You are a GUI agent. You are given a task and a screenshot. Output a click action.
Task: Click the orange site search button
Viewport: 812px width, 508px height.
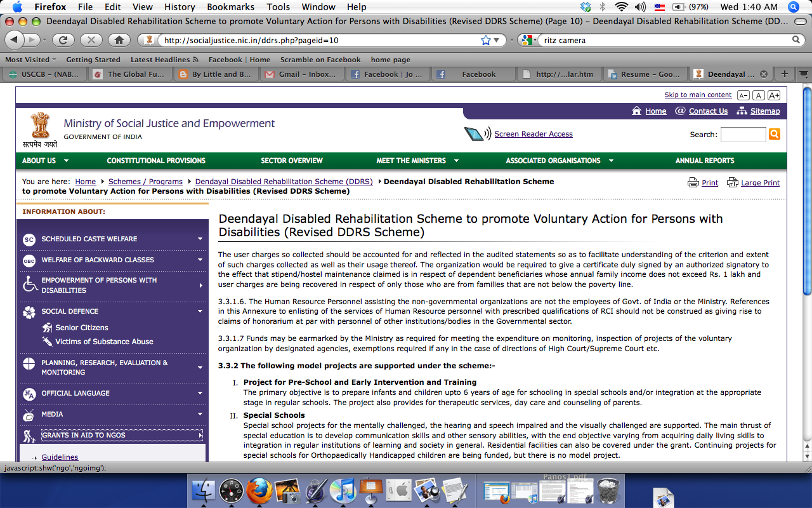pyautogui.click(x=774, y=134)
